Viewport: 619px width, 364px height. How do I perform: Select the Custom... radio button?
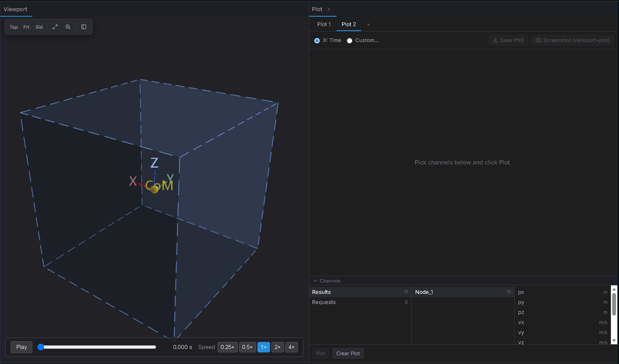tap(349, 41)
